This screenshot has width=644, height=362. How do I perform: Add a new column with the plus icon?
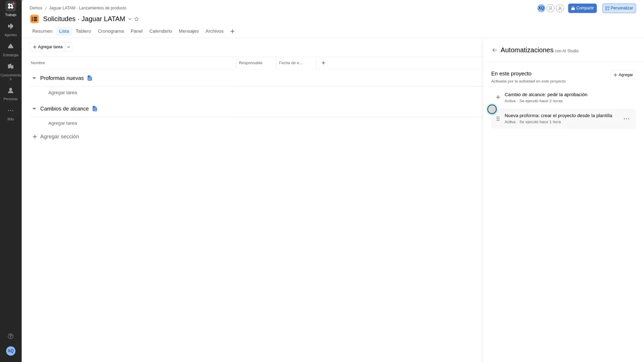coord(323,63)
